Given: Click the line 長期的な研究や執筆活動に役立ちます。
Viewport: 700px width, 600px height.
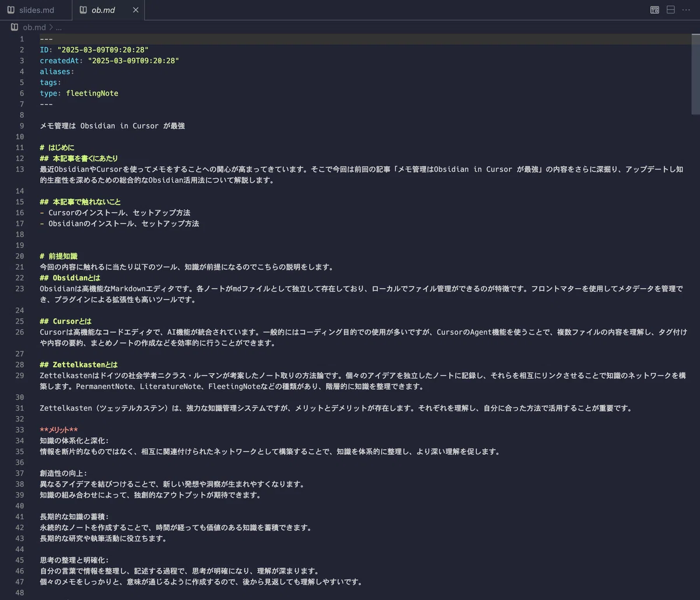Looking at the screenshot, I should point(103,538).
